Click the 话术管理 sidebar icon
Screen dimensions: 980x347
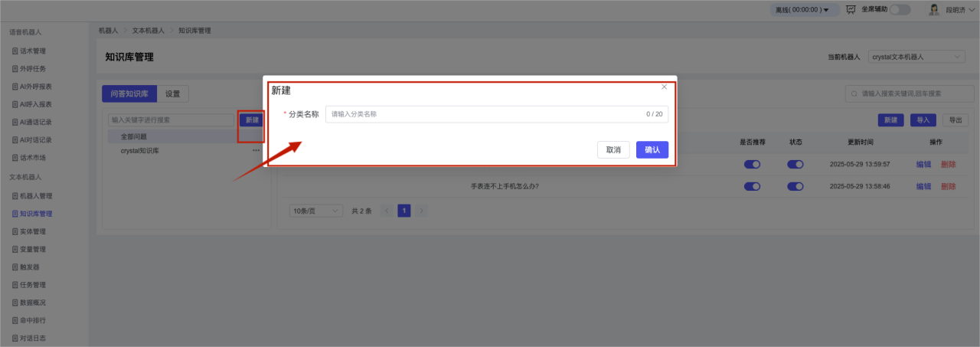(x=15, y=51)
